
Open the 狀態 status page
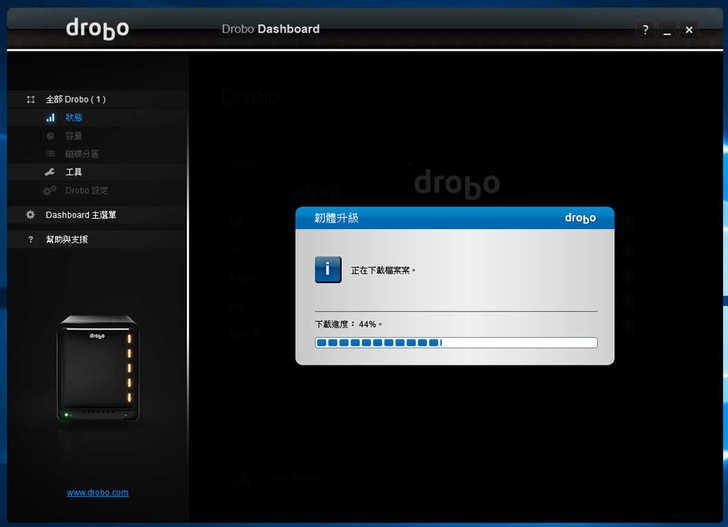[x=73, y=117]
